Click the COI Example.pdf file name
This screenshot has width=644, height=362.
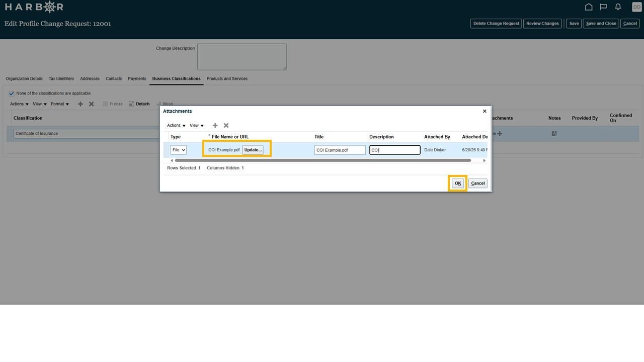(x=224, y=150)
